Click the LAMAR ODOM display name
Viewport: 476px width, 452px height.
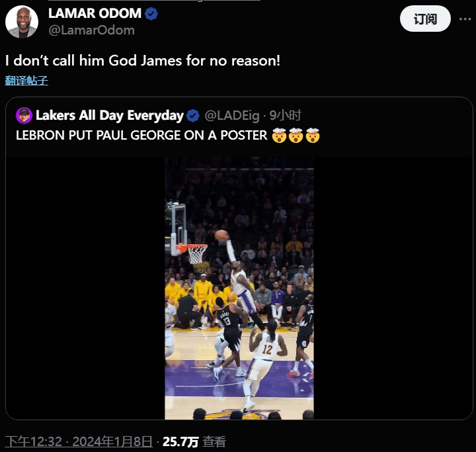pos(95,13)
